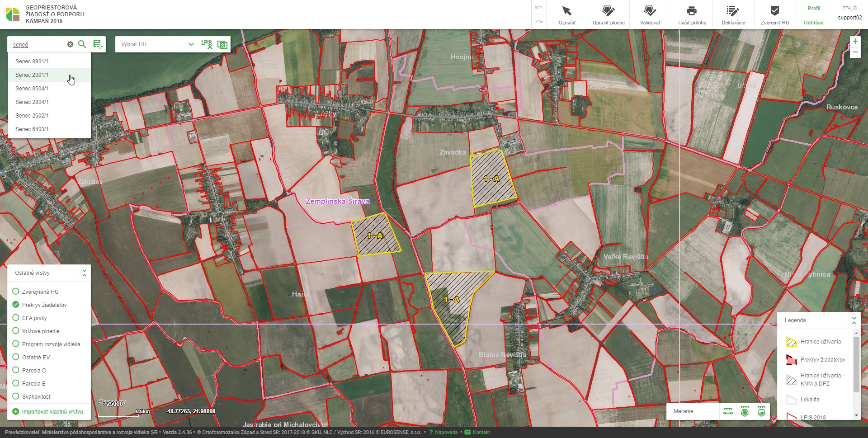This screenshot has height=438, width=868.
Task: Disable the Prekryv žiadateľov layer
Action: tap(15, 305)
